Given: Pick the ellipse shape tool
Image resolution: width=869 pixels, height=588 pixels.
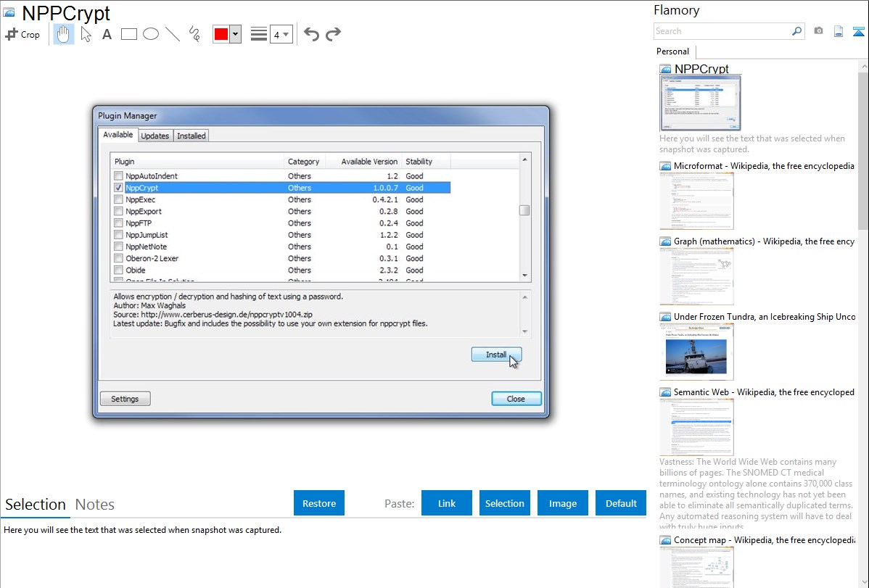Looking at the screenshot, I should (151, 34).
